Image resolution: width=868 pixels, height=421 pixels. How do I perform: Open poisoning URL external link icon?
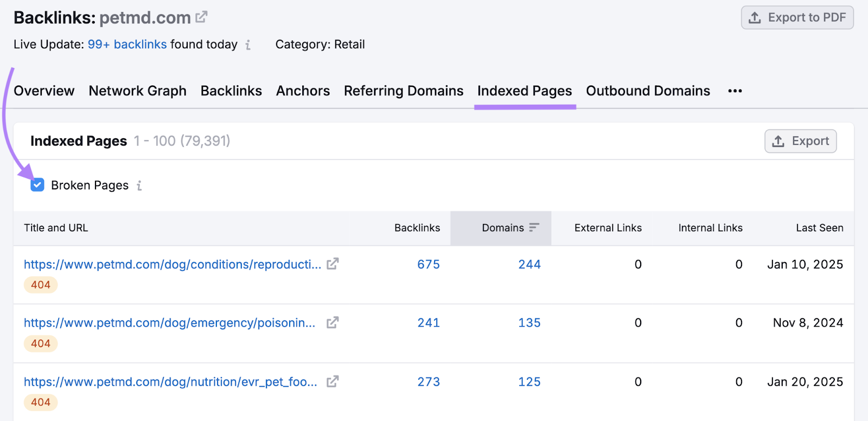click(x=333, y=323)
